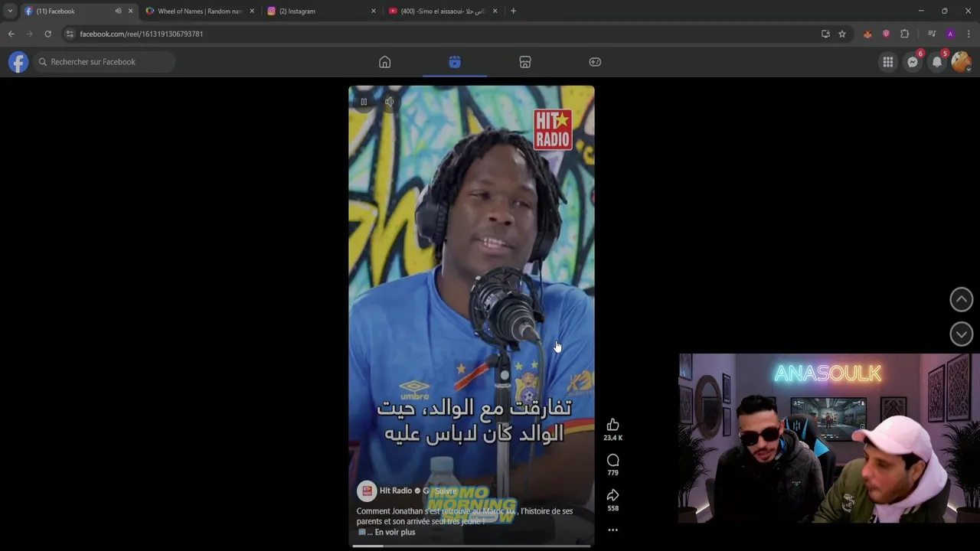The width and height of the screenshot is (980, 551).
Task: Open the Marketplace icon
Action: point(525,62)
